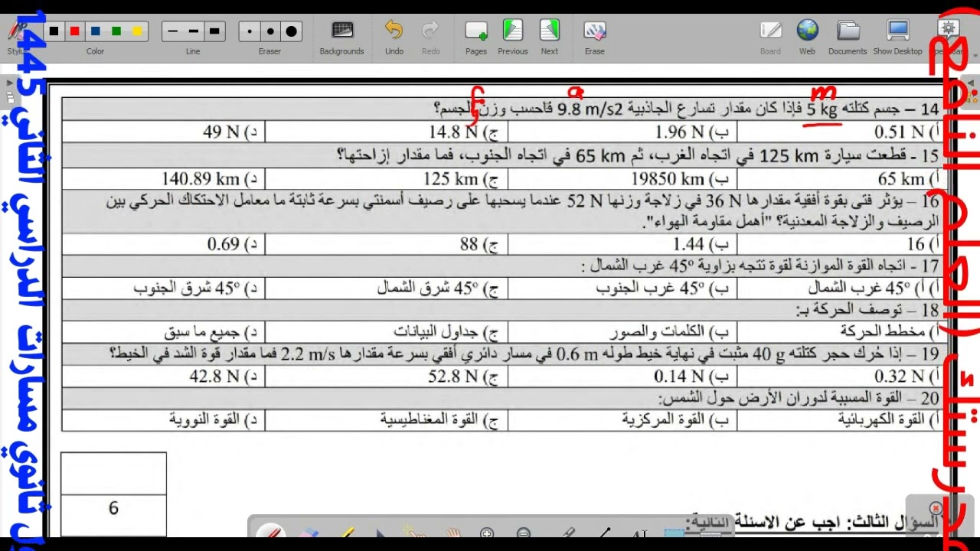Screen dimensions: 980x551
Task: Open the Documents view
Action: [848, 37]
